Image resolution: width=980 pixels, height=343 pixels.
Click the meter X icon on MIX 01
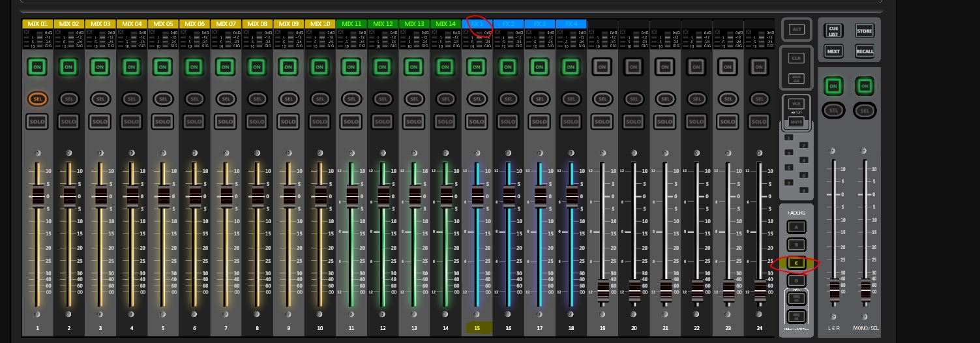(x=26, y=32)
